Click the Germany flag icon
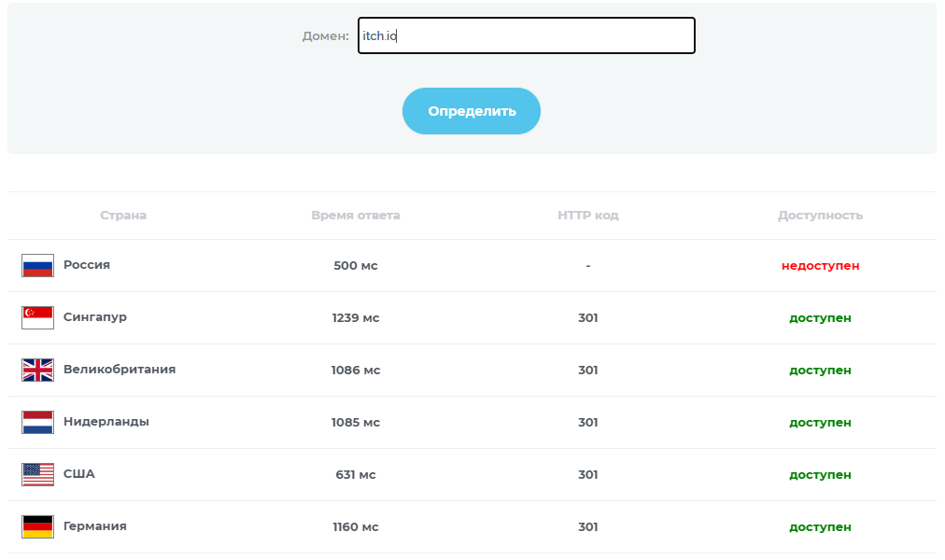The image size is (945, 560). [x=37, y=527]
